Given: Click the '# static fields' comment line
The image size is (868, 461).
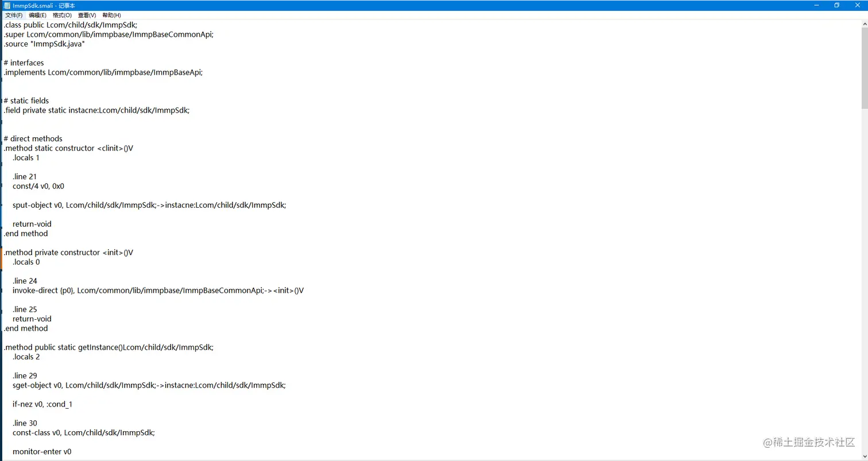Looking at the screenshot, I should (x=26, y=100).
